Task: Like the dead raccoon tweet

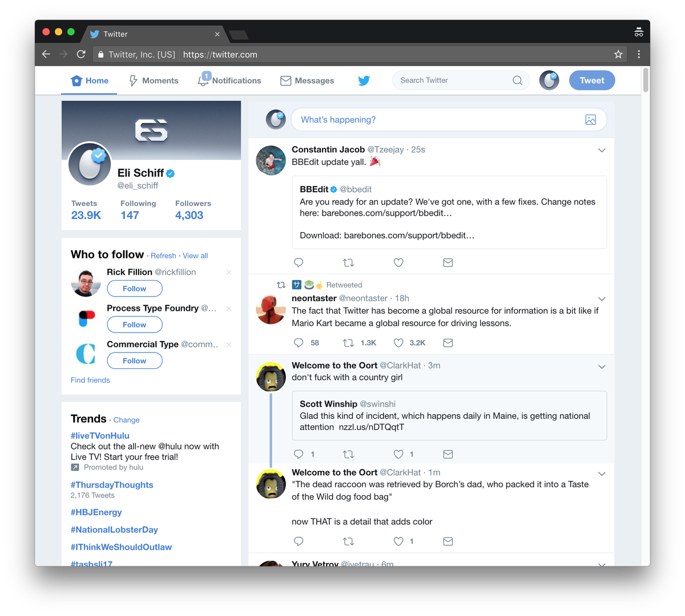Action: click(x=398, y=541)
